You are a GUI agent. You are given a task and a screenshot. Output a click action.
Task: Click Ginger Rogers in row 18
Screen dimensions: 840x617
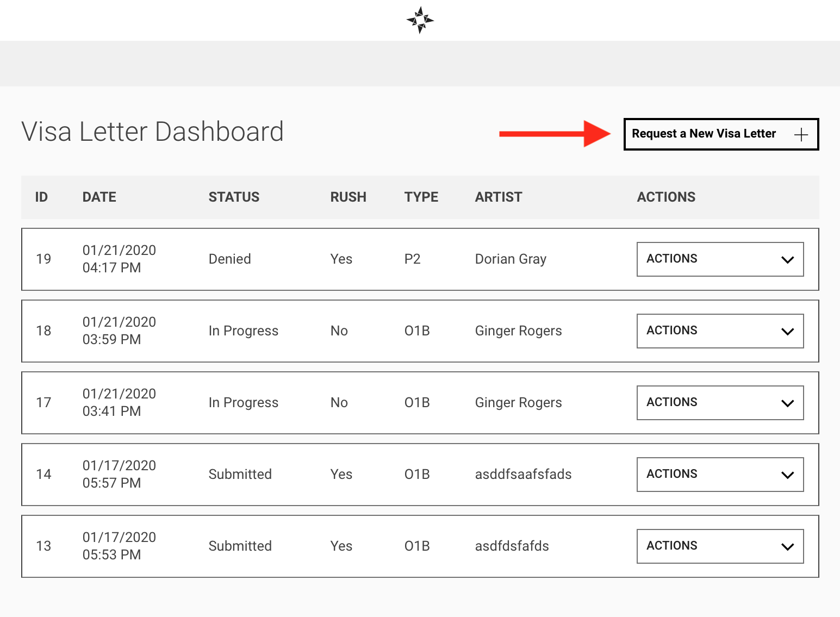[x=519, y=331]
